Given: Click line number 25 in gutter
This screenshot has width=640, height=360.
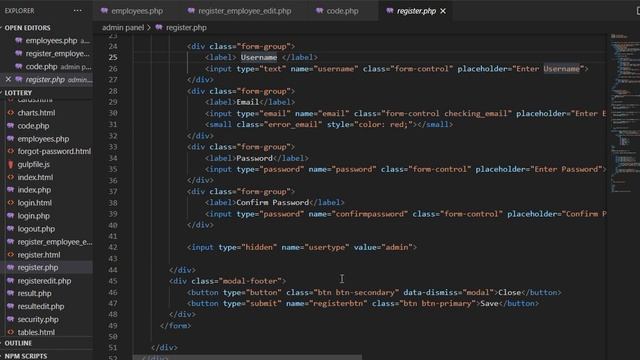Looking at the screenshot, I should coord(113,57).
